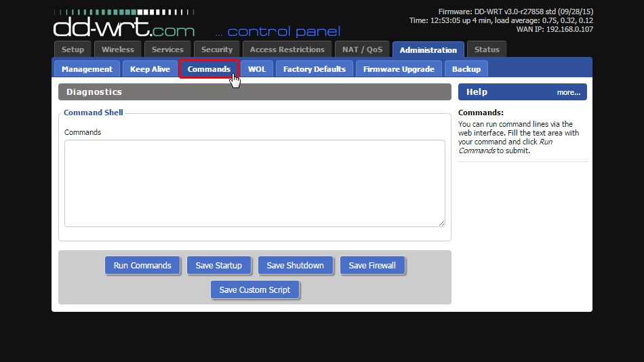The height and width of the screenshot is (362, 644).
Task: Click inside the Commands text area
Action: pos(254,183)
